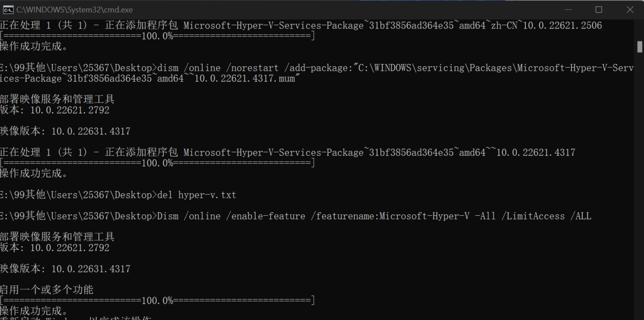Viewport: 644px width, 320px height.
Task: Click the "del hyper-v.txt" command text
Action: [x=196, y=195]
